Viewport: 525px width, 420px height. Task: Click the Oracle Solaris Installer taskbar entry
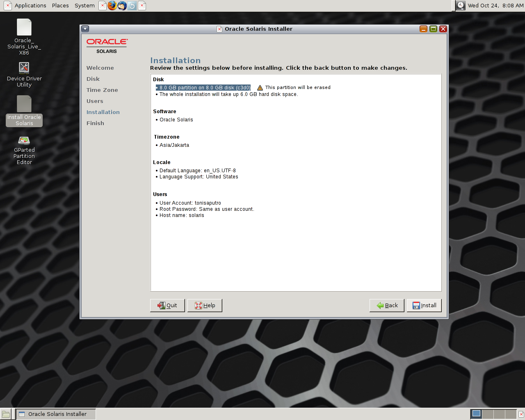(x=55, y=414)
